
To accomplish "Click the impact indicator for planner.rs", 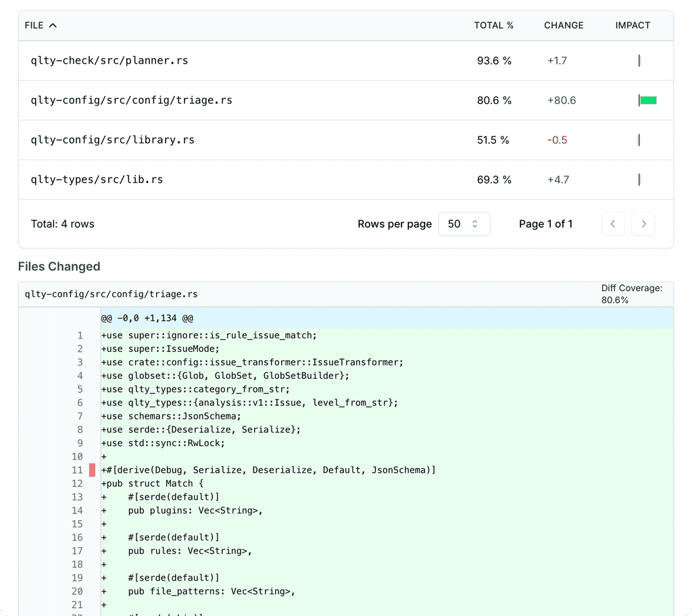I will 639,61.
